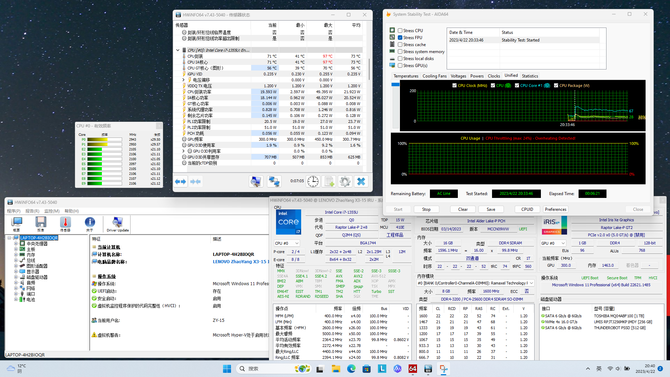Viewport: 670px width, 377px height.
Task: Open Task View on the taskbar
Action: (x=320, y=368)
